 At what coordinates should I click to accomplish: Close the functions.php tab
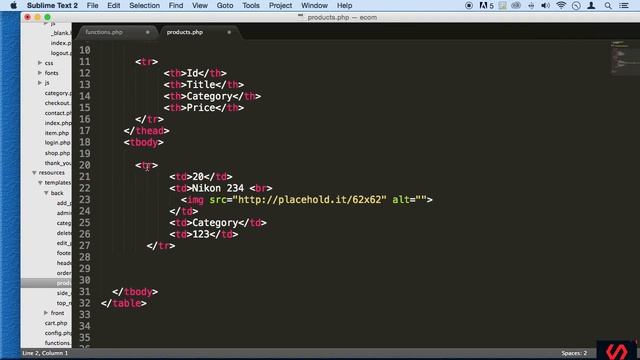(x=147, y=32)
